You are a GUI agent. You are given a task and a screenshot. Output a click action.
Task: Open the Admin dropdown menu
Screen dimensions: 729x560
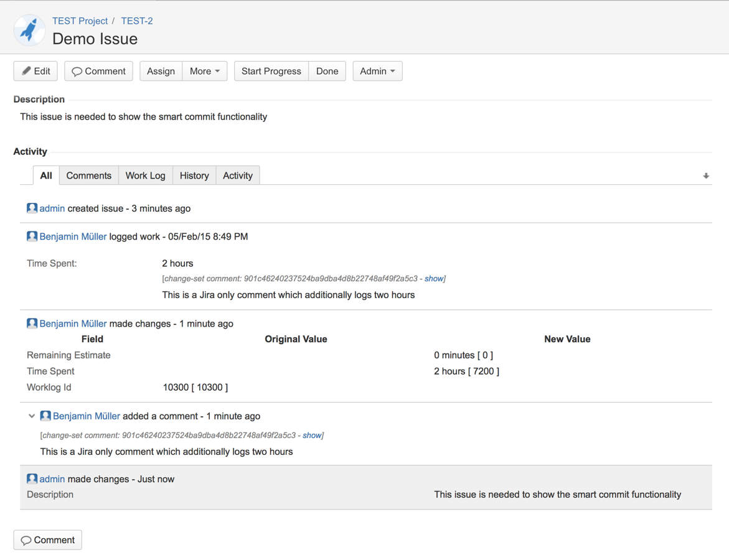pyautogui.click(x=377, y=71)
